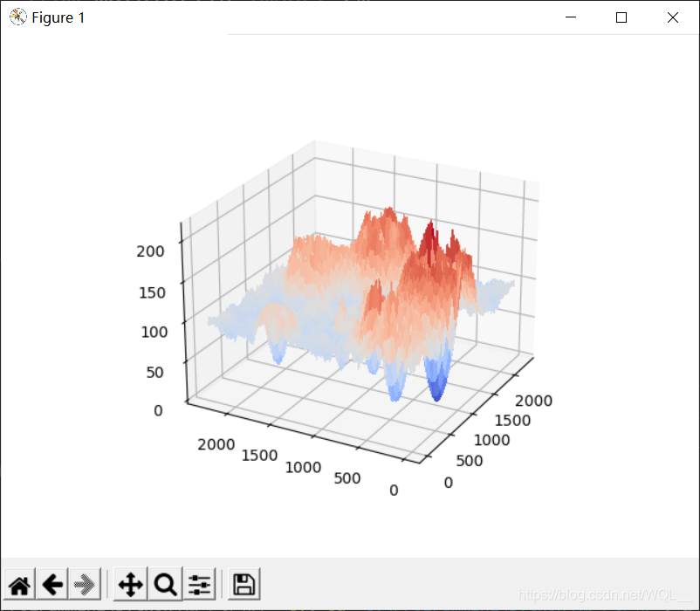Toggle pan/zoom navigation mode on
The height and width of the screenshot is (611, 700).
(x=129, y=583)
